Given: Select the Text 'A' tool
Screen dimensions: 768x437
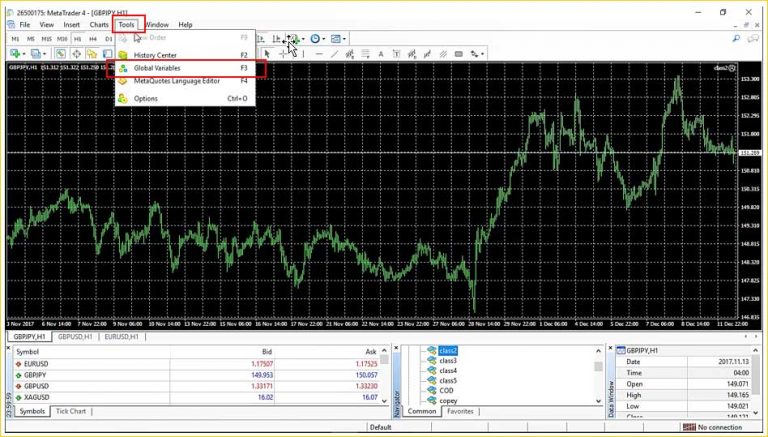Looking at the screenshot, I should point(381,54).
